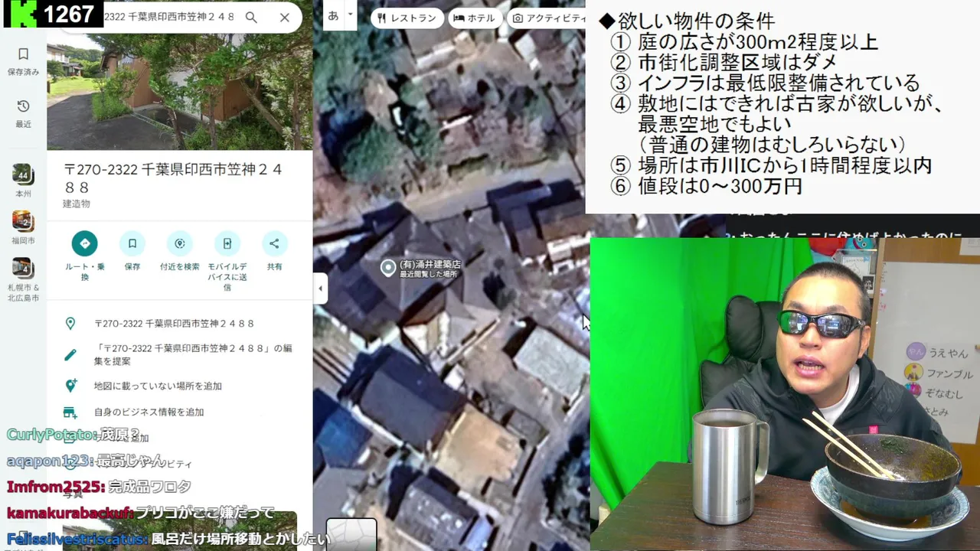Clear the search box with X
980x551 pixels.
click(285, 17)
